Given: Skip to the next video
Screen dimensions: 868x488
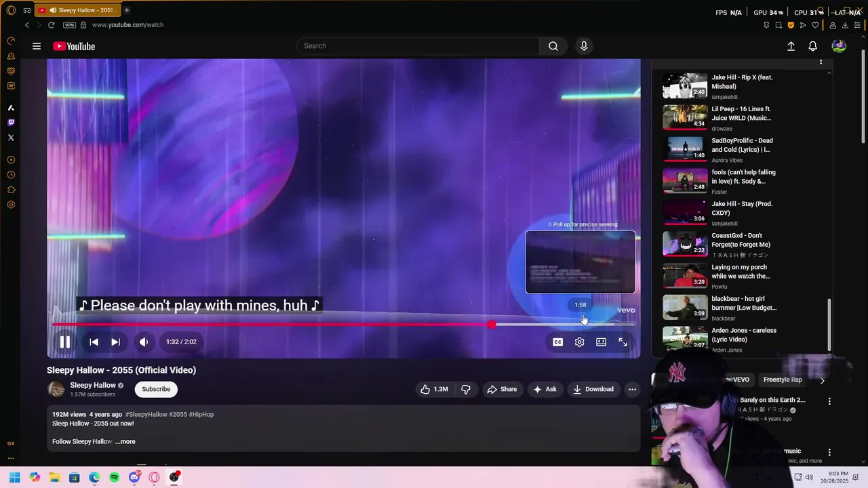Looking at the screenshot, I should [115, 342].
